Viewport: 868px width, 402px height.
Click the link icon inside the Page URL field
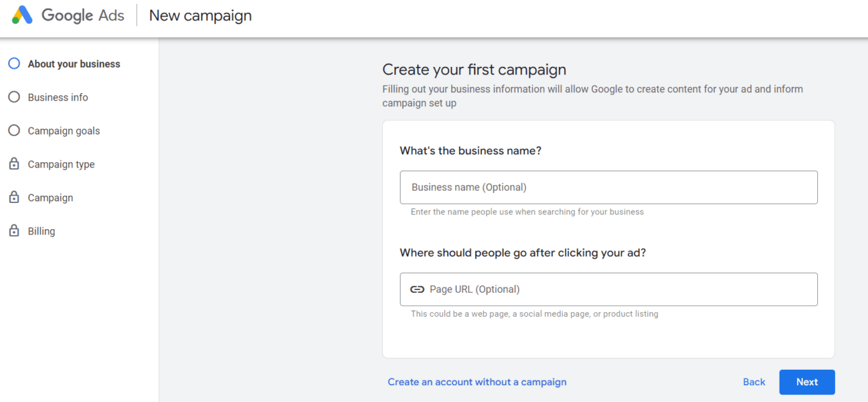point(417,289)
